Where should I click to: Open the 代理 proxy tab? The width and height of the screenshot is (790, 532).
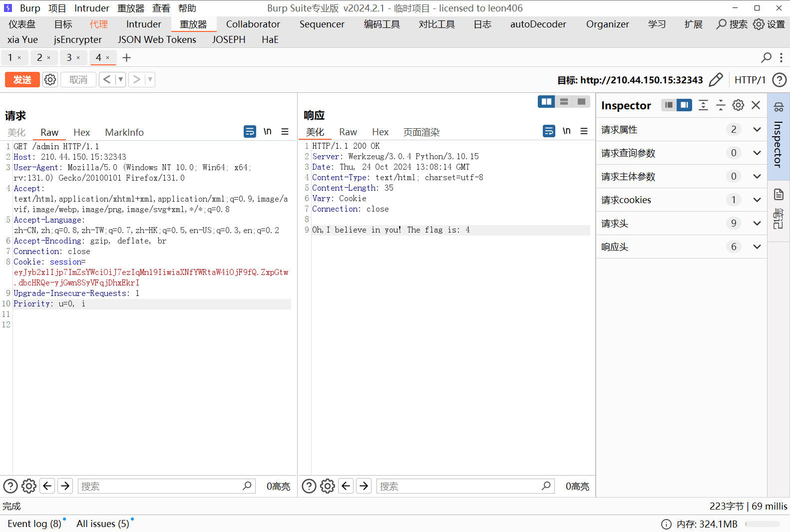(x=98, y=24)
